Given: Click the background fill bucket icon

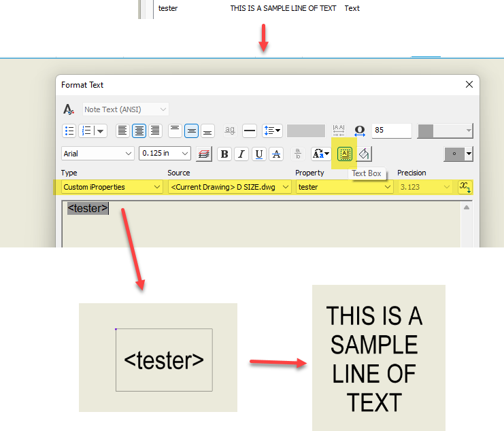Looking at the screenshot, I should click(364, 154).
